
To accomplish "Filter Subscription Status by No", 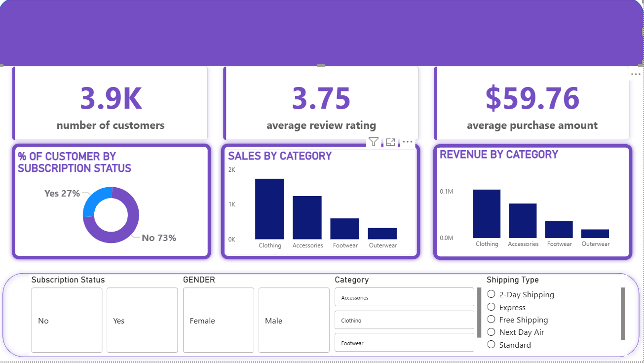I will [67, 321].
